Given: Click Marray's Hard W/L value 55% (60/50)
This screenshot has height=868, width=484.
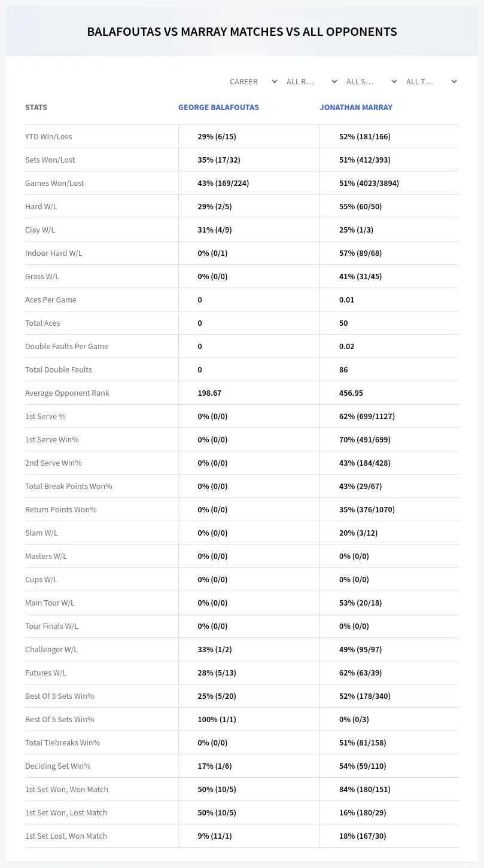Looking at the screenshot, I should click(360, 206).
